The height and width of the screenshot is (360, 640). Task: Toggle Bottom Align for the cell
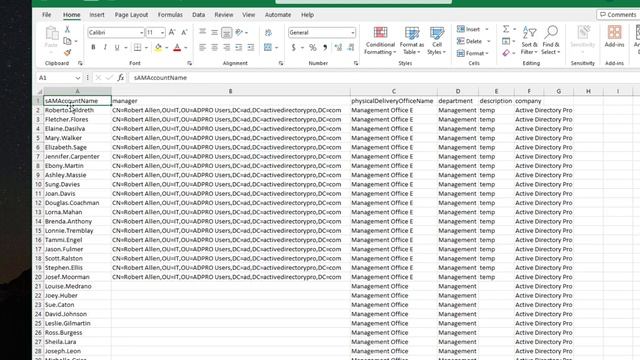coord(227,32)
